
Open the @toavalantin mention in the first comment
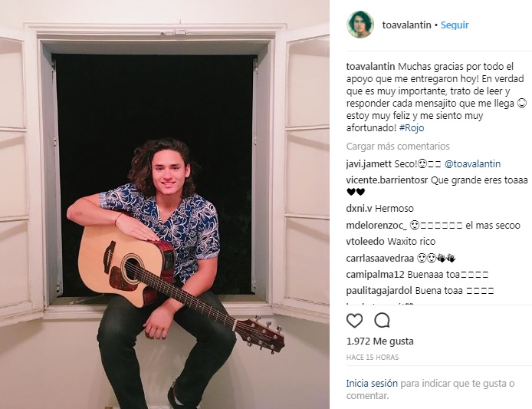click(472, 164)
